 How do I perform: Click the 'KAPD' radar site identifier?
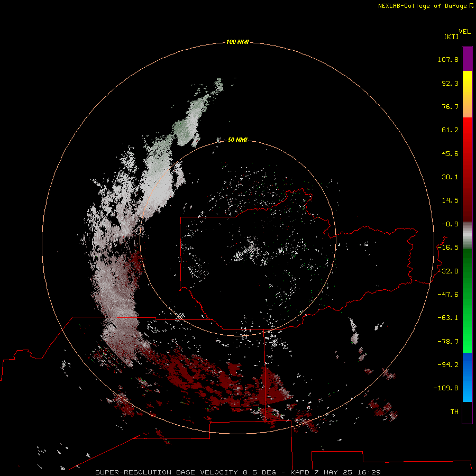(x=300, y=472)
